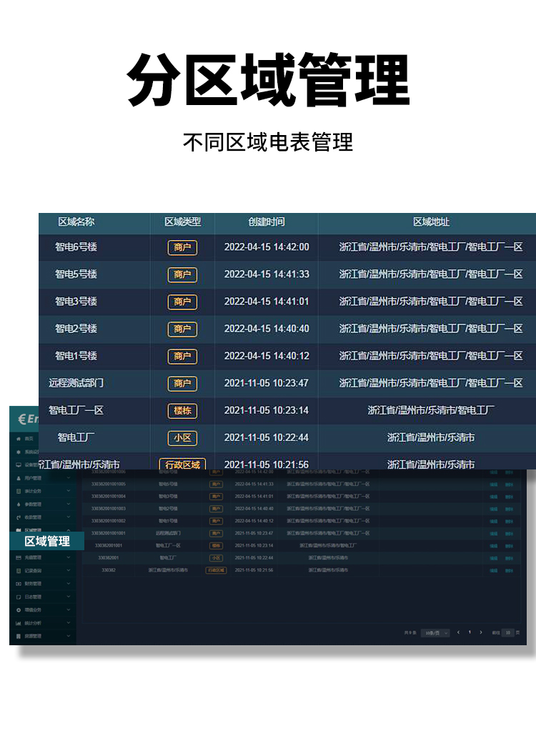Click the home icon beside 首页
The height and width of the screenshot is (756, 536).
(19, 439)
